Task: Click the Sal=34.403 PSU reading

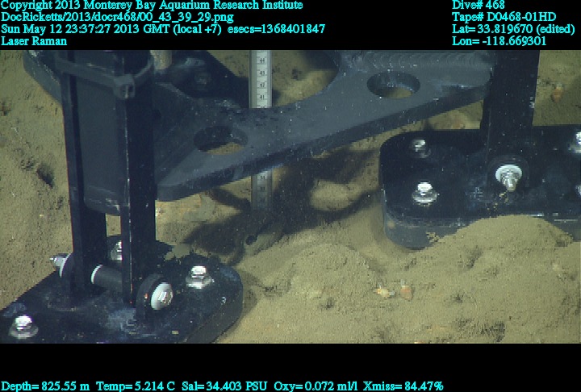Action: coord(224,386)
